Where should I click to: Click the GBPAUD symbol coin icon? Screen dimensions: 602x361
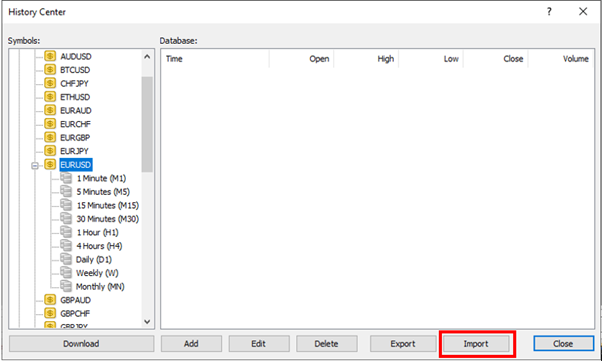(50, 300)
